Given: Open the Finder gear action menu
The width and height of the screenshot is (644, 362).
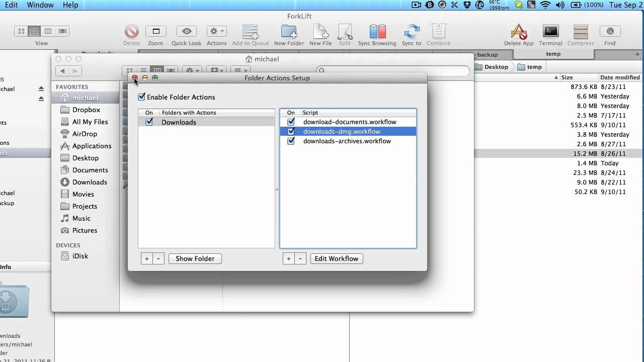Looking at the screenshot, I should tap(192, 71).
